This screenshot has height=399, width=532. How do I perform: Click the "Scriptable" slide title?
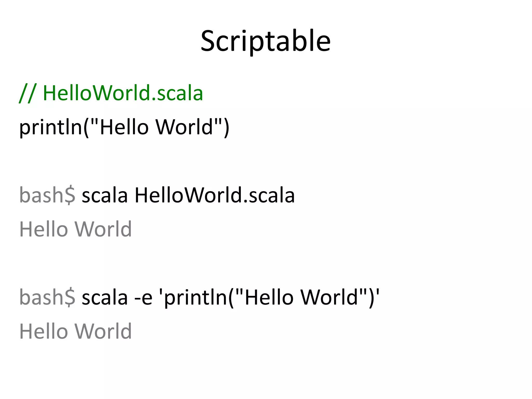coord(265,41)
